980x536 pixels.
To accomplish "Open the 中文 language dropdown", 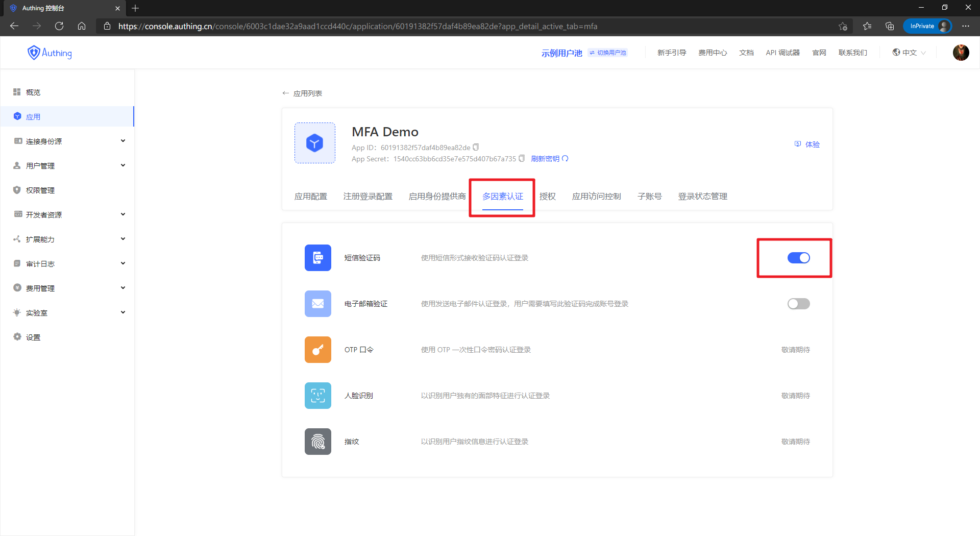I will pyautogui.click(x=909, y=53).
